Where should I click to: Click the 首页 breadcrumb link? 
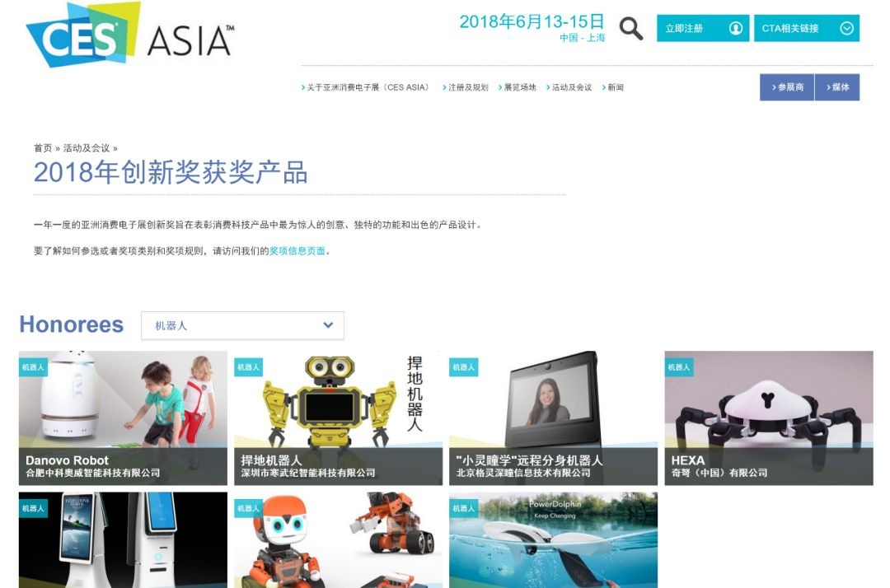pyautogui.click(x=43, y=148)
